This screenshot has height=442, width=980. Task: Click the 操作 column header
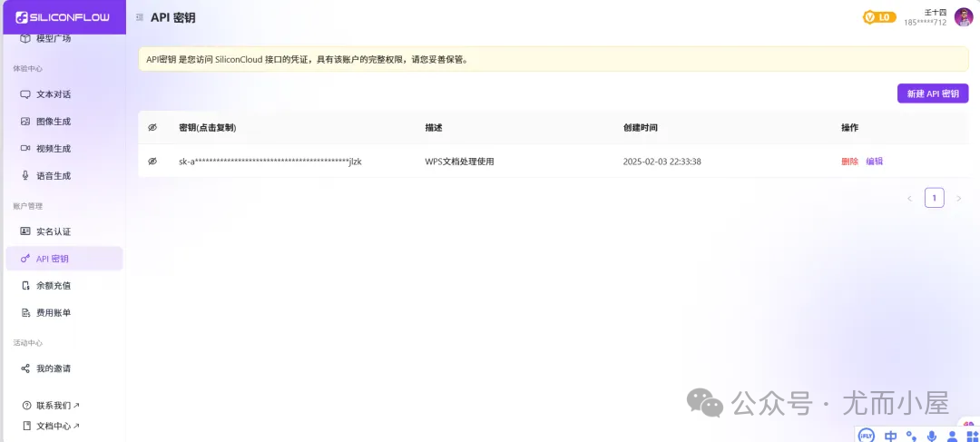coord(849,128)
